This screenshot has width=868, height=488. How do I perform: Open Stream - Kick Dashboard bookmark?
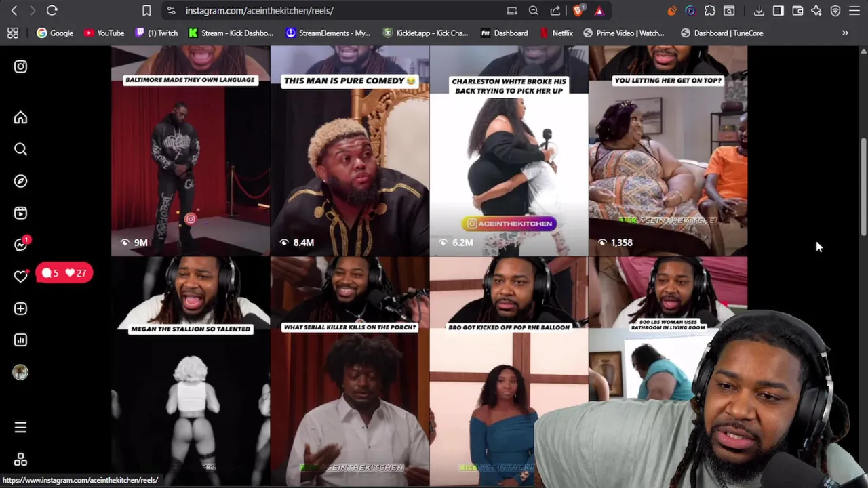coord(231,33)
